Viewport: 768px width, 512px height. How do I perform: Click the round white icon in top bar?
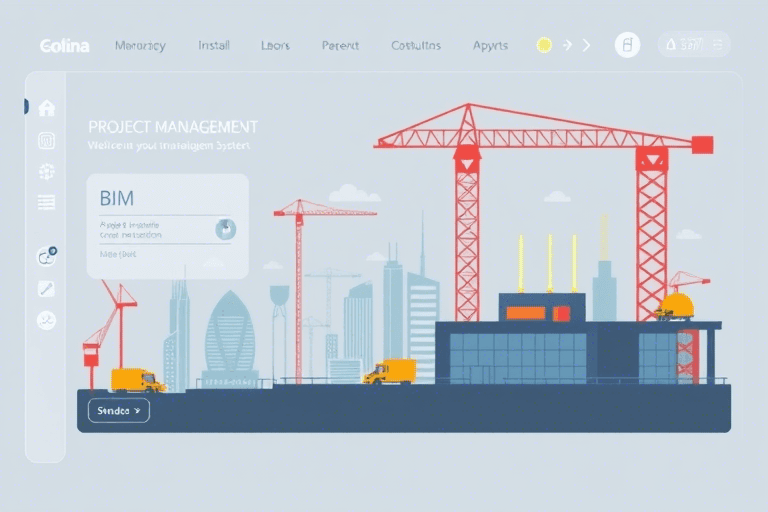(627, 45)
